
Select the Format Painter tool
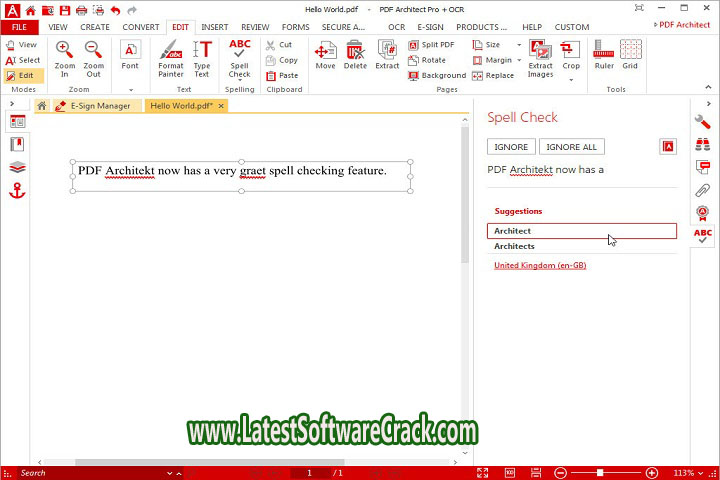point(171,58)
